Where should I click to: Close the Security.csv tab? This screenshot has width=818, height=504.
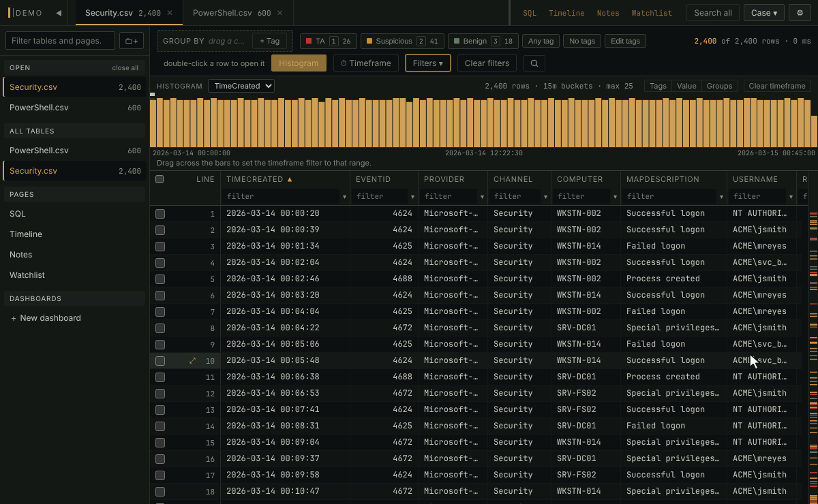click(x=170, y=13)
